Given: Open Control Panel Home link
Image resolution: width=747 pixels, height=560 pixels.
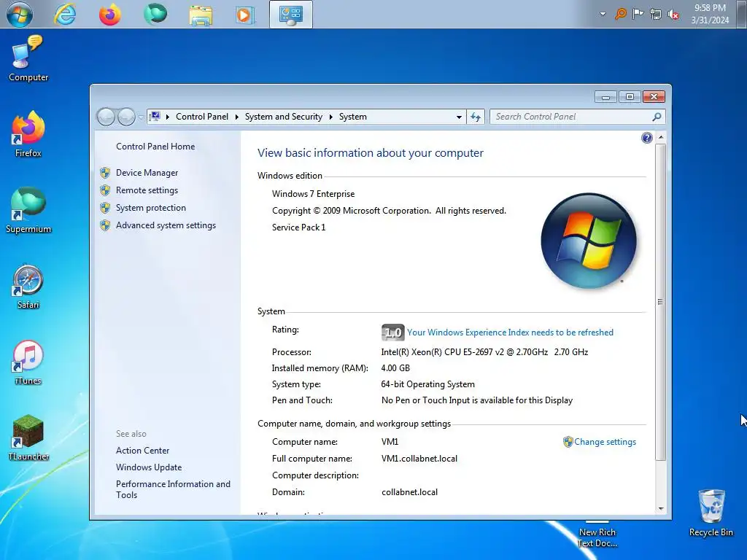Looking at the screenshot, I should [x=155, y=147].
